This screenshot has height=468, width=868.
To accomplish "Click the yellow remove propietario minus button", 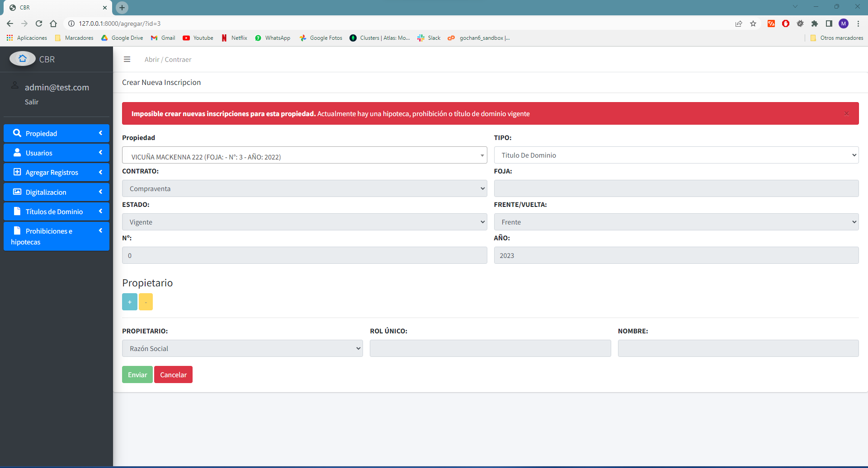I will coord(146,302).
